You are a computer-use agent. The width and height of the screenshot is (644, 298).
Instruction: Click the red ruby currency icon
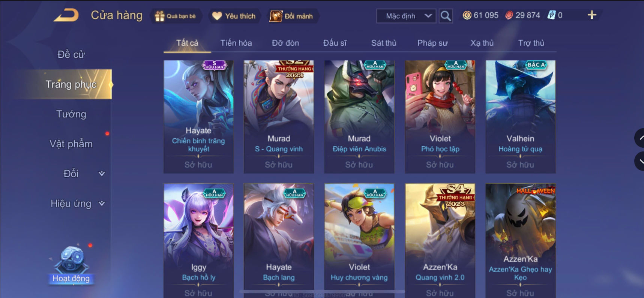pos(509,15)
